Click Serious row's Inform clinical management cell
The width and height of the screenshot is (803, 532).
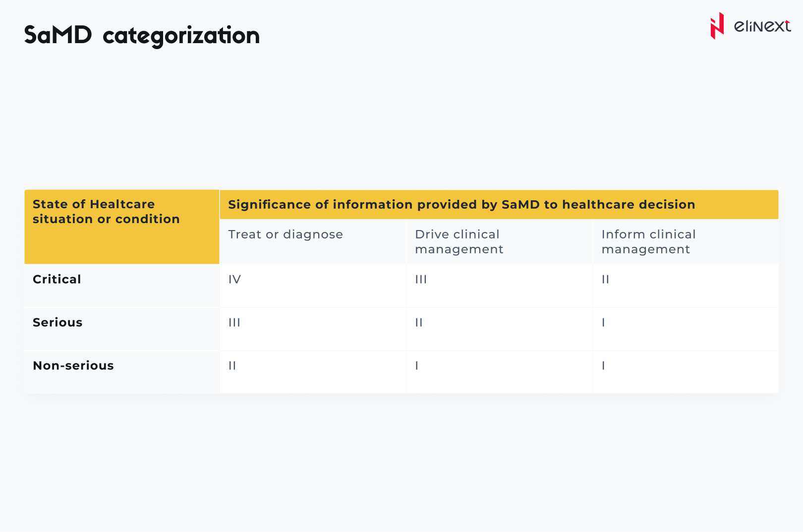[603, 323]
